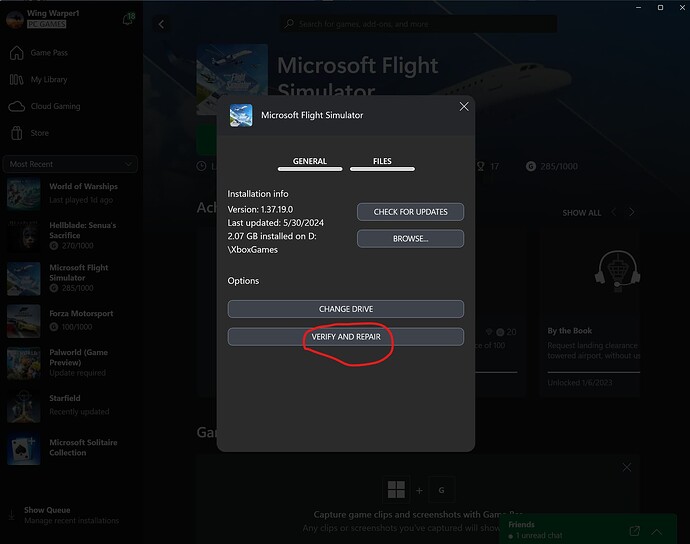Open Forza Motorsport thumbnail
The image size is (690, 544).
pos(24,321)
